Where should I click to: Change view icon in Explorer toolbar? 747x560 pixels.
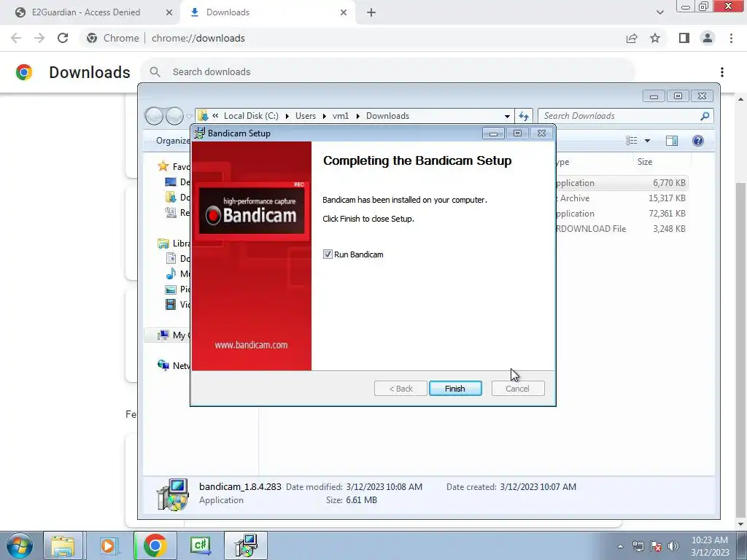coord(632,141)
